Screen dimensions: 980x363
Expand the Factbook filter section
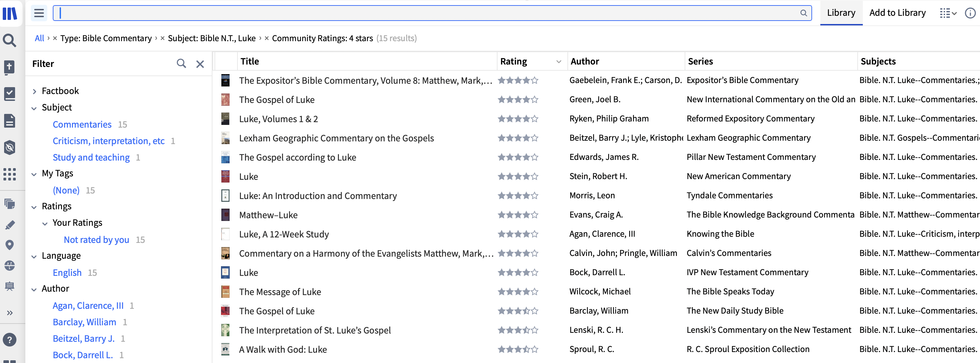click(x=34, y=91)
